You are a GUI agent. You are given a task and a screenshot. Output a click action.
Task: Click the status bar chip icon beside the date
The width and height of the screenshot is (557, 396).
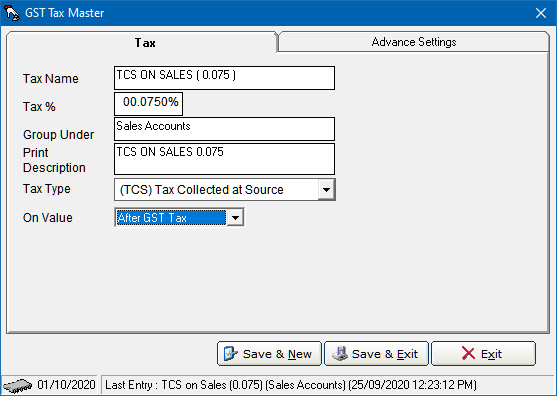[x=17, y=385]
